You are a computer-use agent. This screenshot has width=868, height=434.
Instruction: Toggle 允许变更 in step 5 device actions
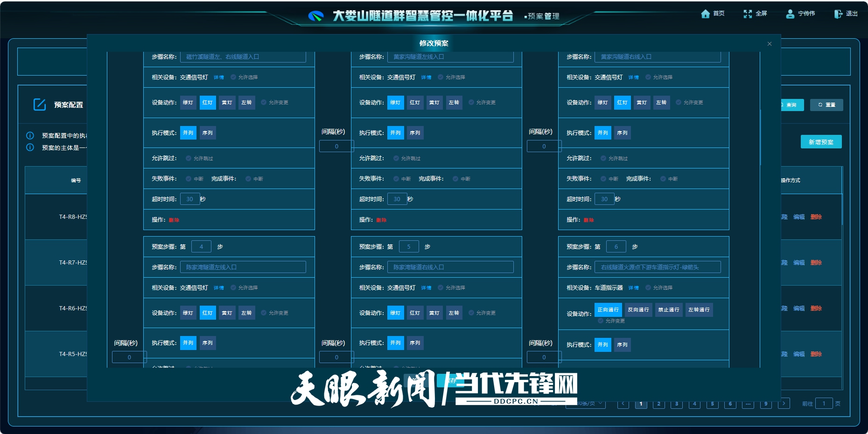471,313
